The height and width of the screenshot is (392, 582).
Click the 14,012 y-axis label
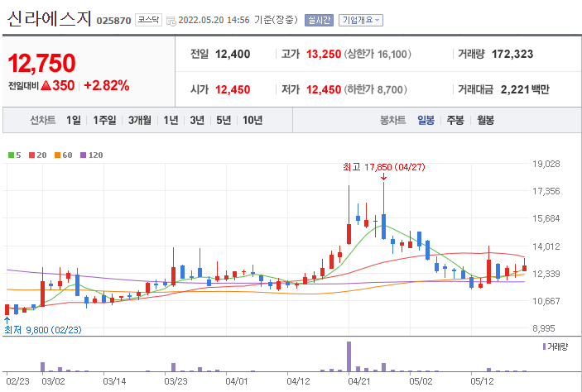click(546, 246)
